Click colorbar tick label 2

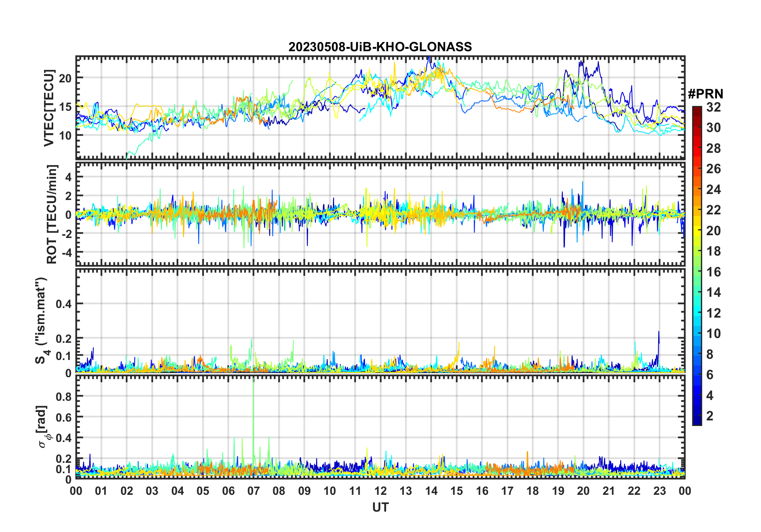(710, 416)
